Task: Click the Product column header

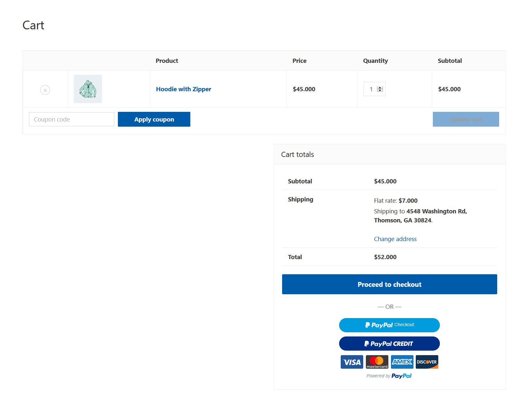Action: pos(167,61)
